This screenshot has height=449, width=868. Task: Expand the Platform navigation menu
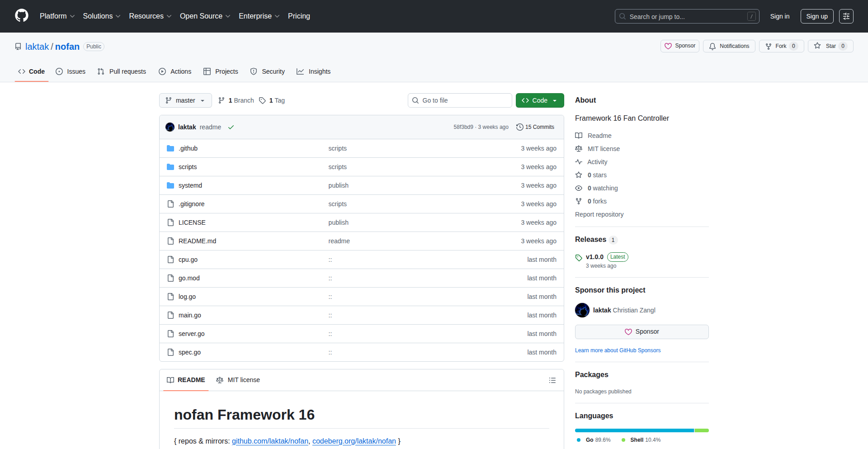pos(57,16)
